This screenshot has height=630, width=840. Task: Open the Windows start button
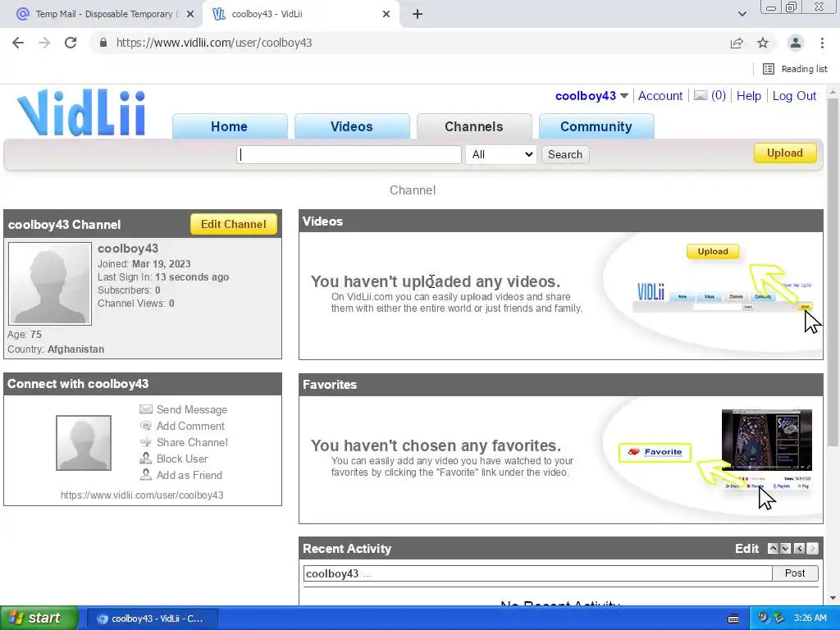tap(39, 618)
